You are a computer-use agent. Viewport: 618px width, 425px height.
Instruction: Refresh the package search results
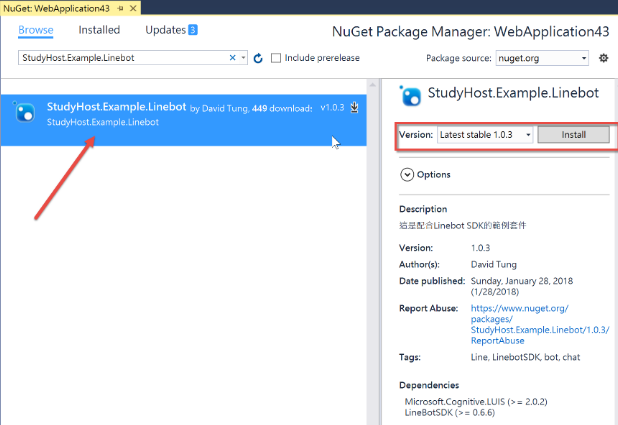click(x=258, y=58)
